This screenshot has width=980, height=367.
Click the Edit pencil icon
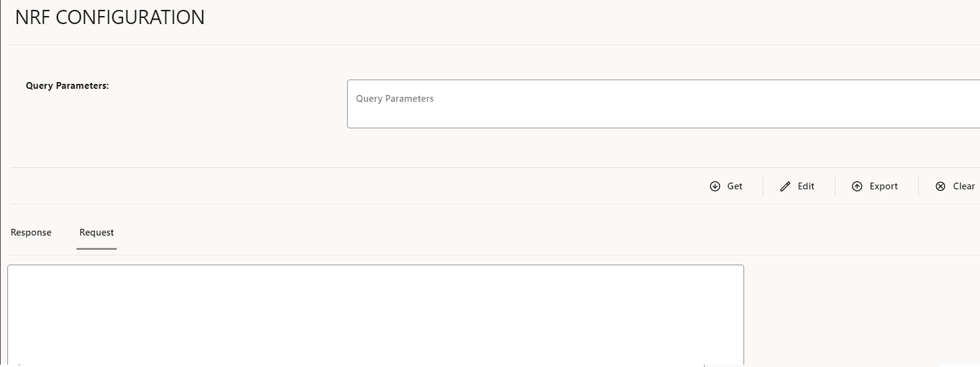785,186
